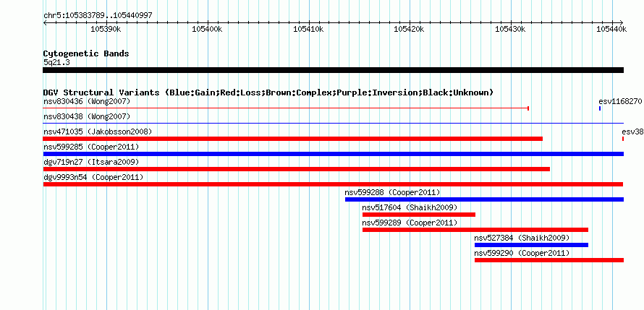Select the red nsv517604 loss bar

coord(418,215)
